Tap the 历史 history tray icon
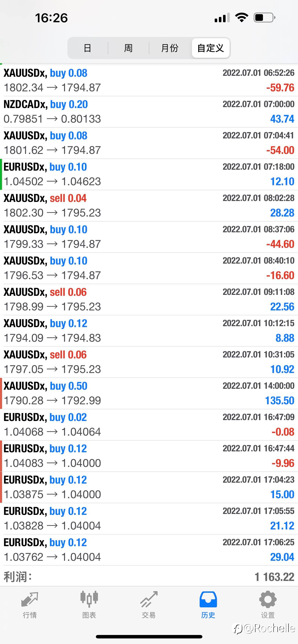The width and height of the screenshot is (298, 644). (x=208, y=599)
